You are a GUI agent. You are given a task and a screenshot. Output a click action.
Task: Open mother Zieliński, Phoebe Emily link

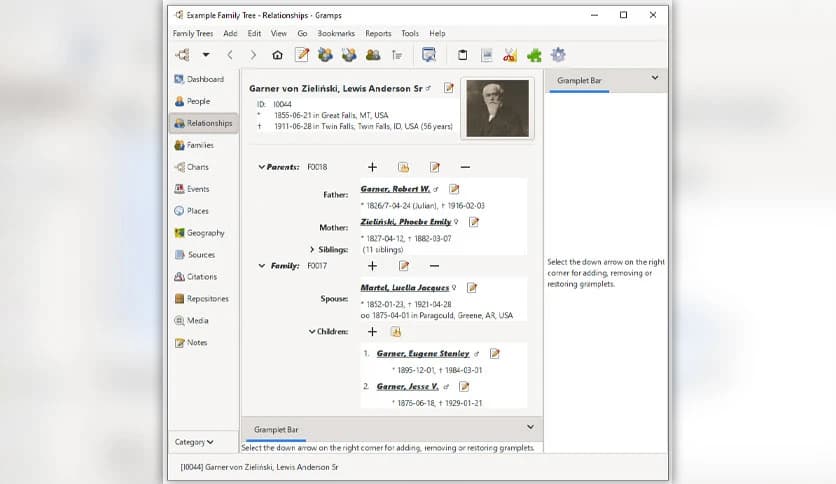pos(406,222)
